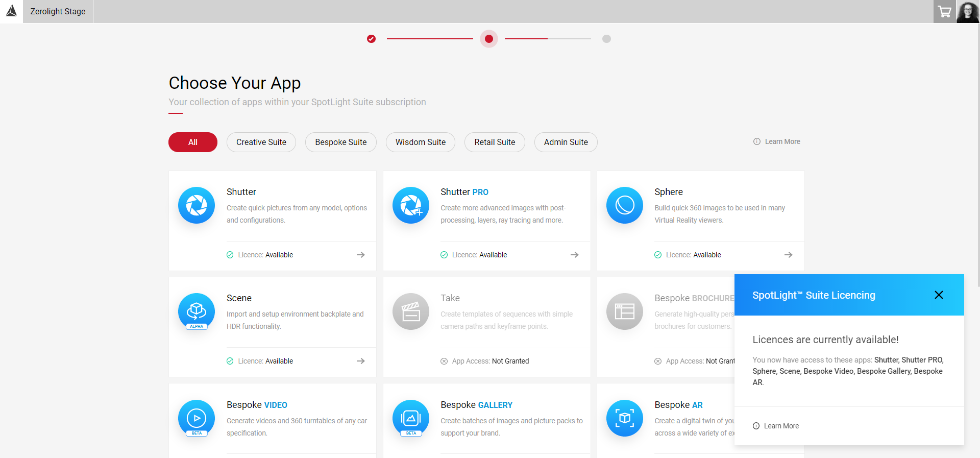Click Learn More in licencing popup
980x458 pixels.
click(781, 426)
